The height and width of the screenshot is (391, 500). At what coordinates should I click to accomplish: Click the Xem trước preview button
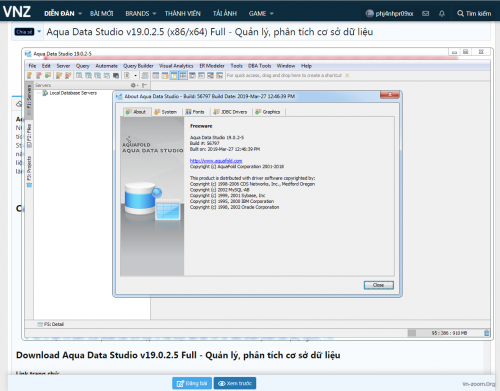pyautogui.click(x=235, y=383)
